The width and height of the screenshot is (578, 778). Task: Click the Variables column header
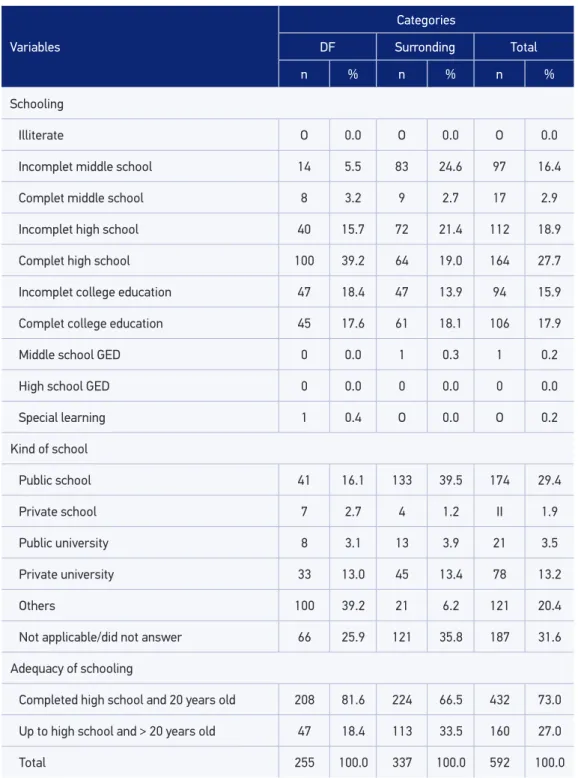click(35, 47)
